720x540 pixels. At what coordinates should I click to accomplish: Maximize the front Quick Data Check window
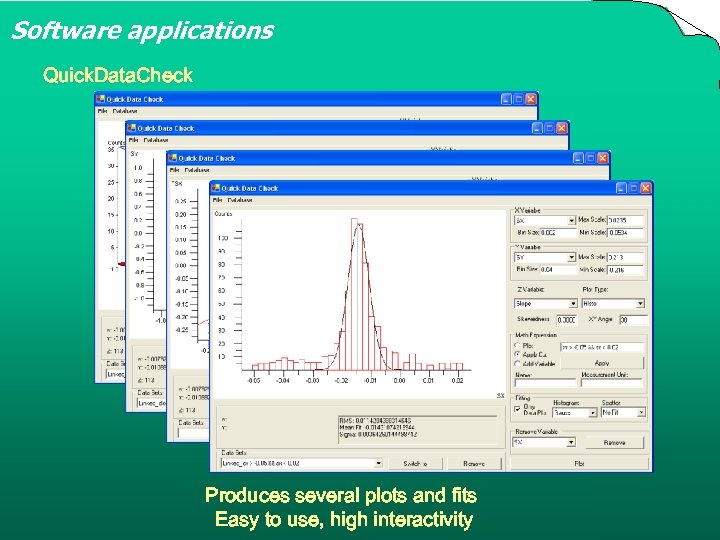pyautogui.click(x=634, y=188)
